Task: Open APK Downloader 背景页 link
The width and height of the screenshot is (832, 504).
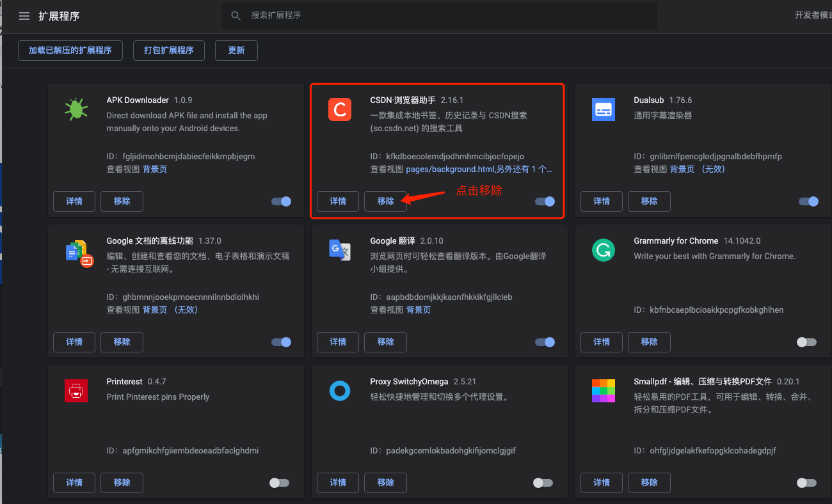Action: [155, 169]
